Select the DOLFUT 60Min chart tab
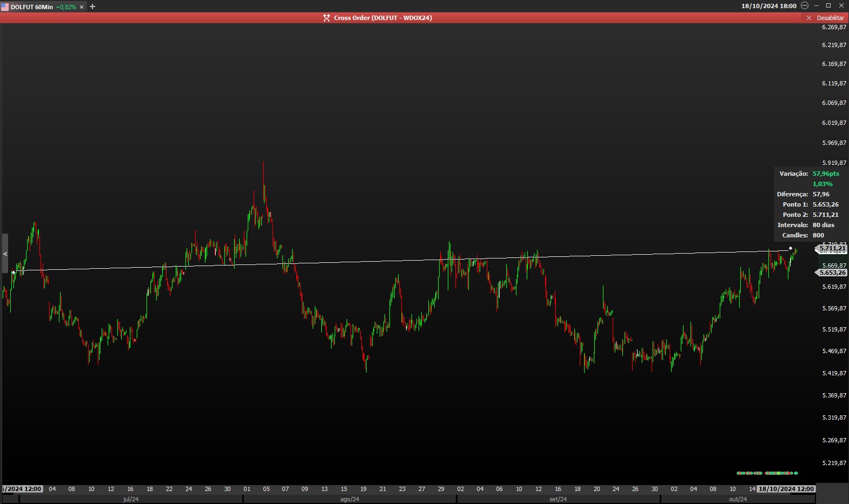 pos(32,7)
